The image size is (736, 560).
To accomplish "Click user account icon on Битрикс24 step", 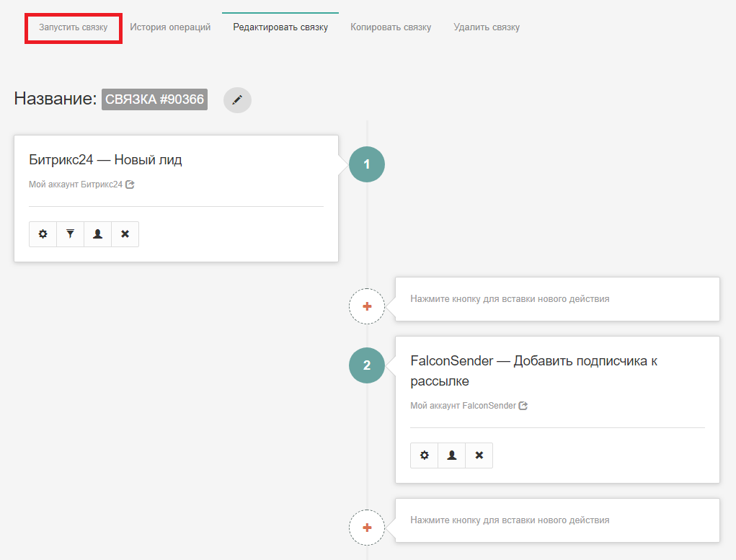I will tap(97, 234).
